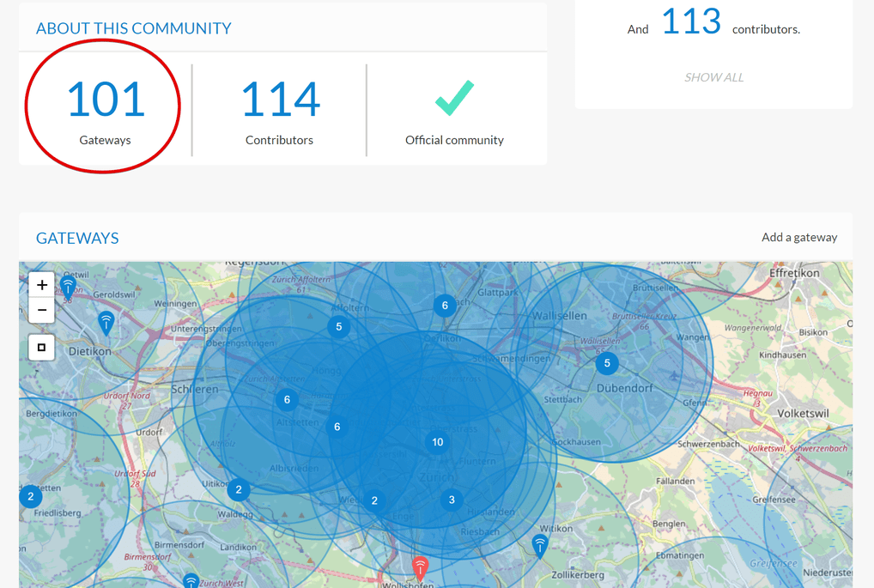
Task: Open the 2-gateway cluster near Uitikon
Action: (239, 490)
